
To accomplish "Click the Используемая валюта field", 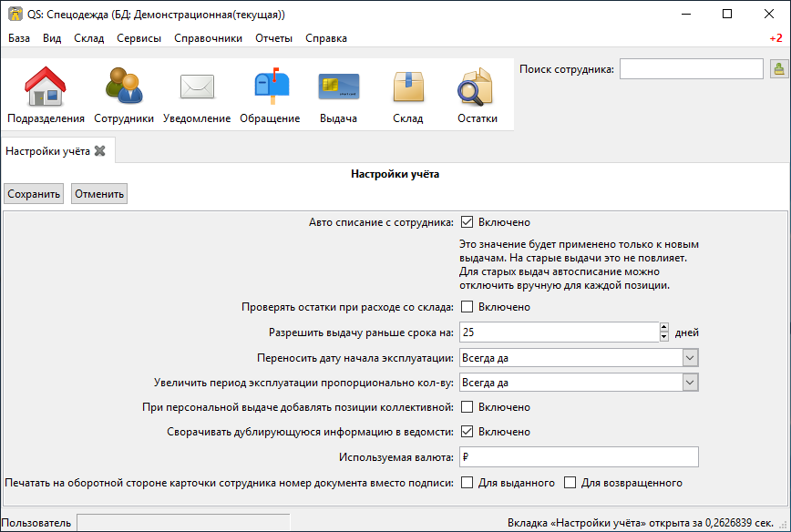I will (x=580, y=457).
